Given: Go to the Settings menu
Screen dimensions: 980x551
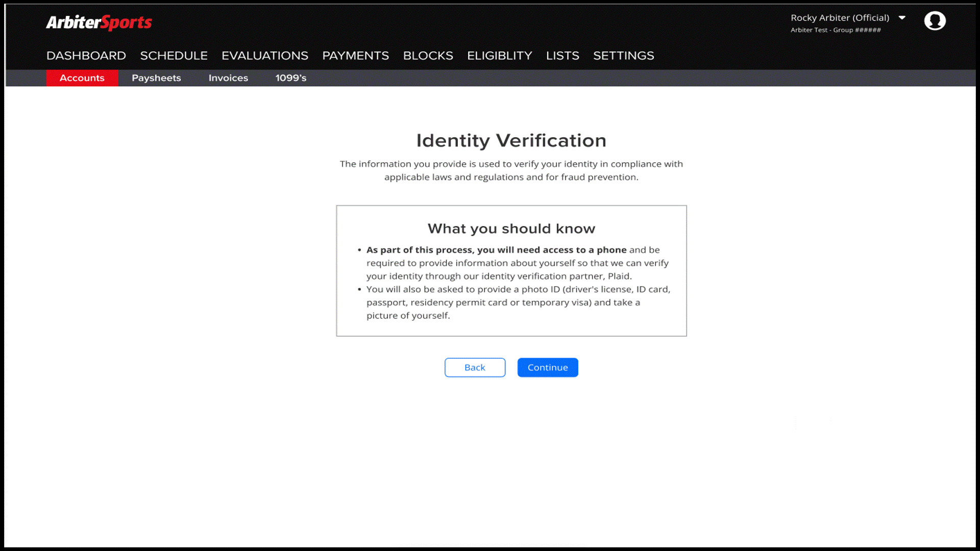Looking at the screenshot, I should pyautogui.click(x=623, y=56).
